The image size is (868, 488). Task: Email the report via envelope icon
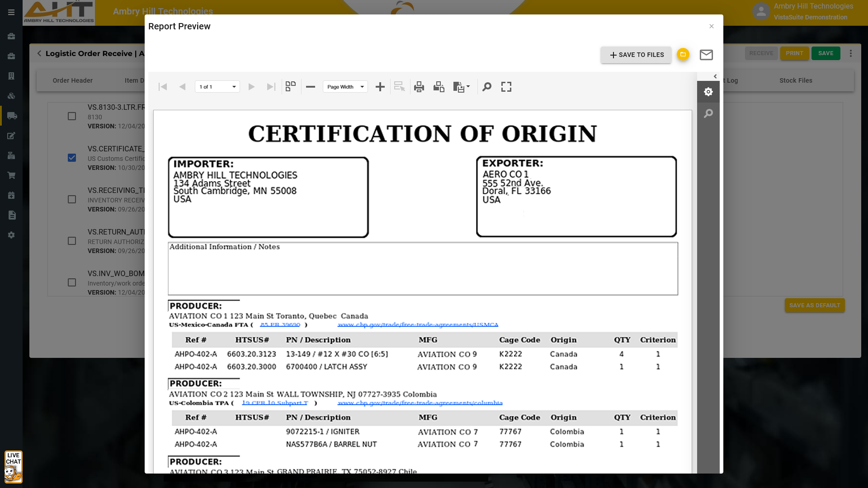click(706, 55)
